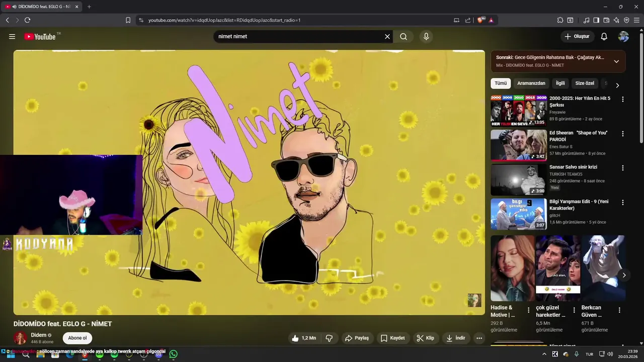Open the account avatar menu
Image resolution: width=644 pixels, height=362 pixels.
pyautogui.click(x=623, y=36)
